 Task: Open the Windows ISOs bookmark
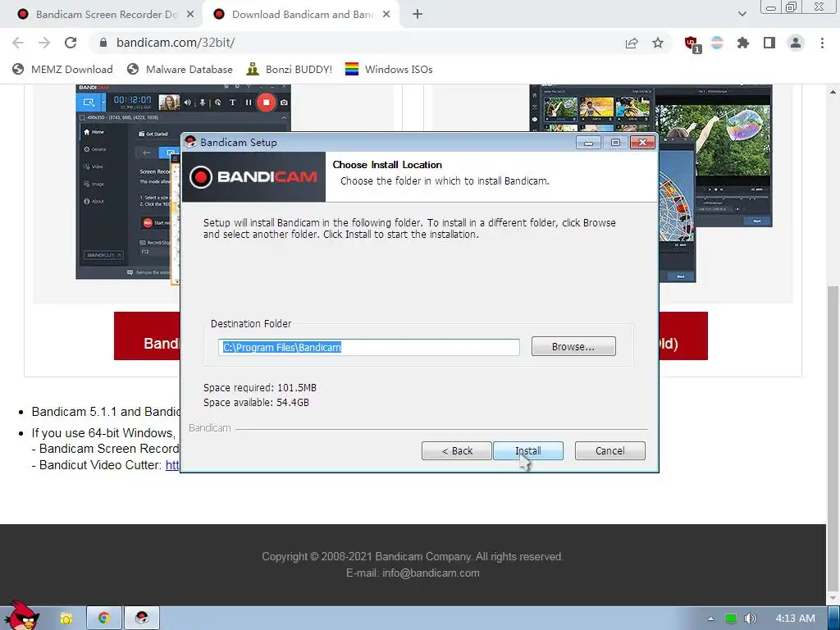[389, 69]
